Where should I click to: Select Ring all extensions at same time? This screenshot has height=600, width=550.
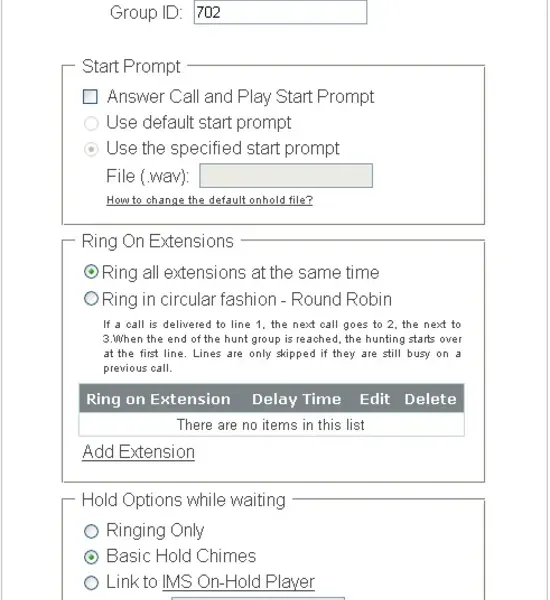(x=91, y=272)
